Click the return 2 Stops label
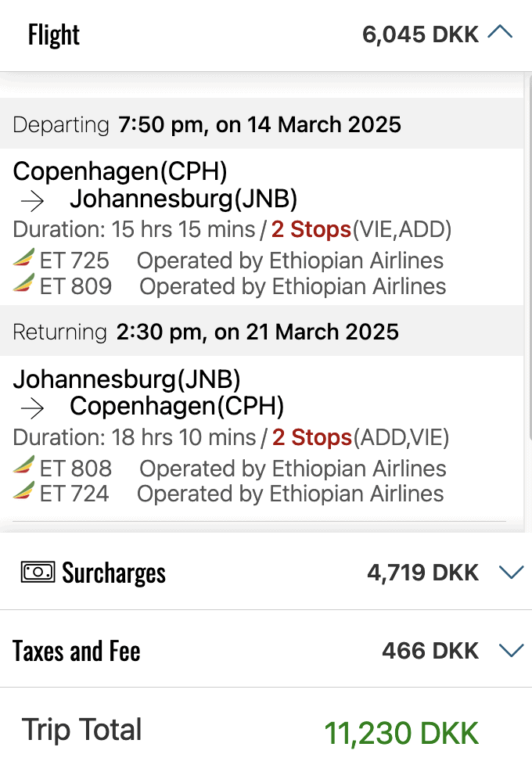 pos(311,437)
